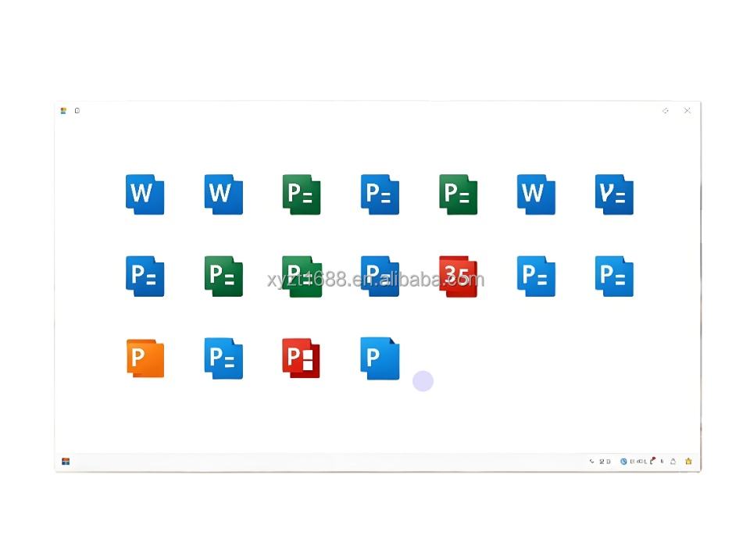The height and width of the screenshot is (560, 750).
Task: Click the Start button on the taskbar
Action: click(x=66, y=461)
